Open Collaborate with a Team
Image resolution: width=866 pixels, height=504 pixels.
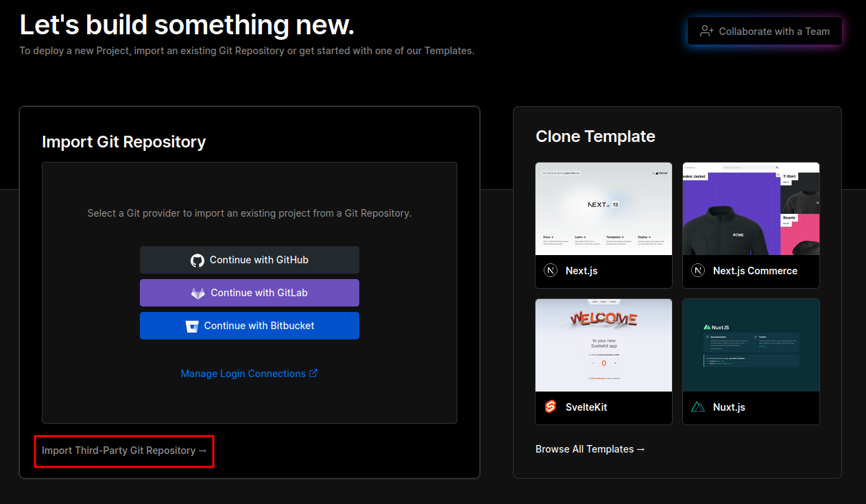coord(765,32)
